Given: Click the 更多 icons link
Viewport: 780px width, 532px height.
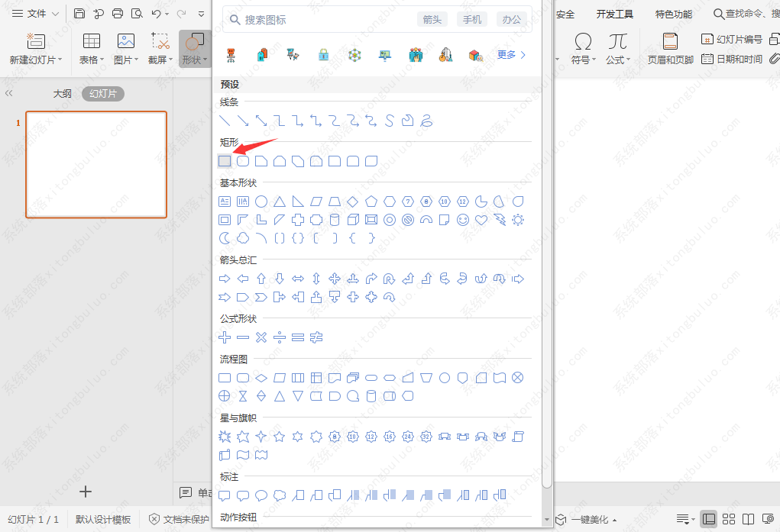Looking at the screenshot, I should tap(511, 55).
